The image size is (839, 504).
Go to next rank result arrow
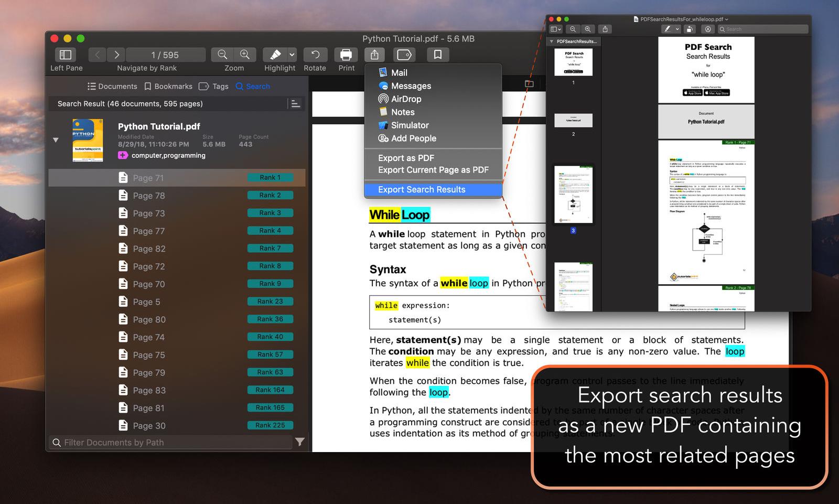coord(116,55)
